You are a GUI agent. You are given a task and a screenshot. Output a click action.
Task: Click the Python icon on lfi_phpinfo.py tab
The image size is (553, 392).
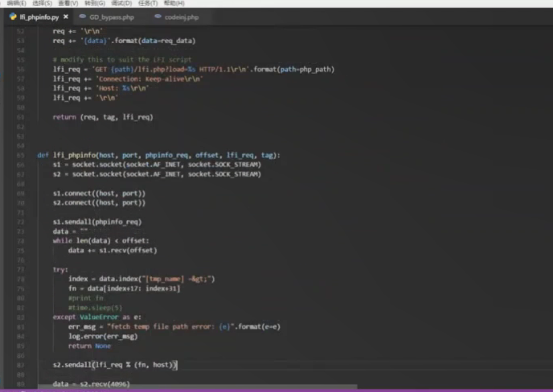coord(13,17)
